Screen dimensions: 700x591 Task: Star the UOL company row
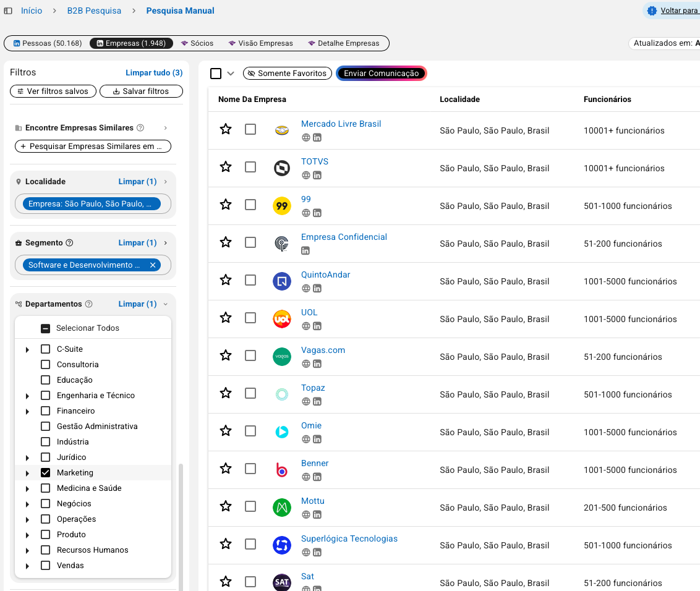coord(226,318)
